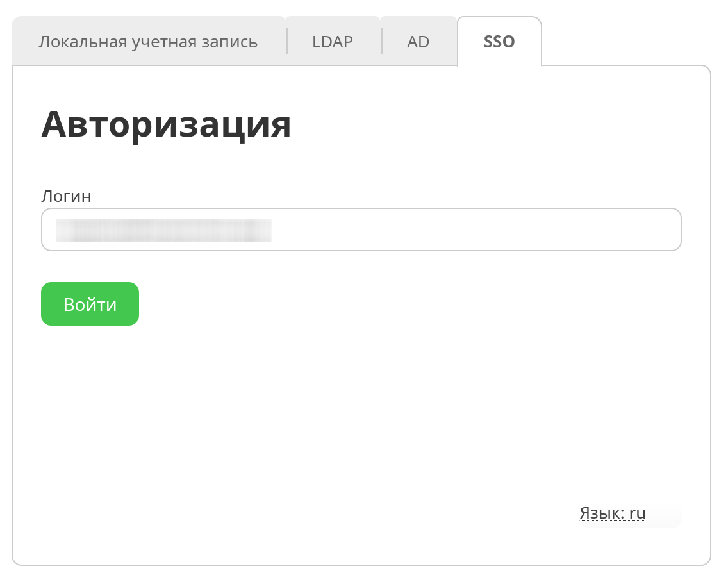728x582 pixels.
Task: Pick LDAP as the sign-in method
Action: [x=333, y=42]
